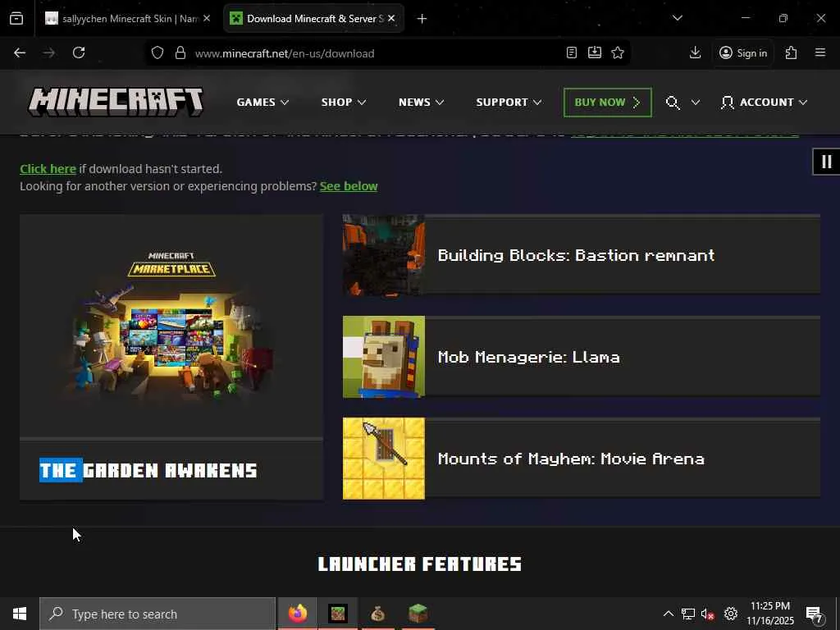
Task: Open the notification center icon
Action: coord(815,614)
